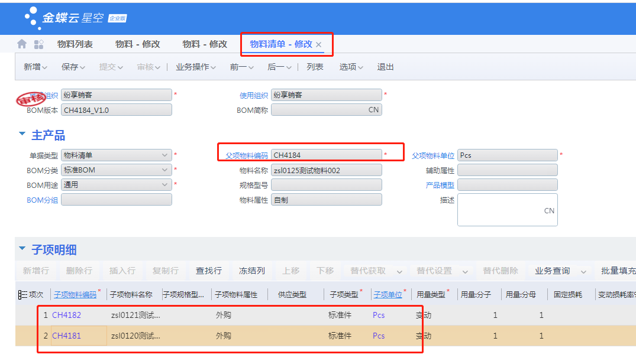Click the 子项物料编码 column header
Screen dimensions: 636x364
point(75,295)
